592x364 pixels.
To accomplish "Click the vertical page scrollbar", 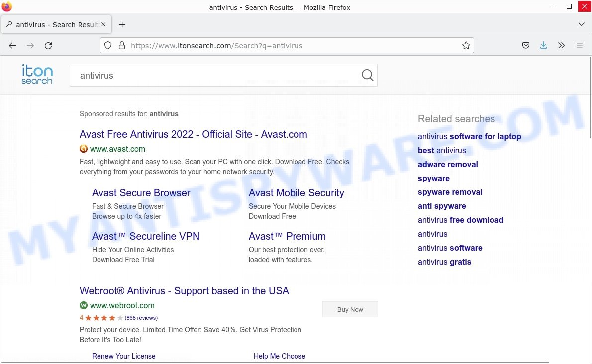I will point(590,97).
